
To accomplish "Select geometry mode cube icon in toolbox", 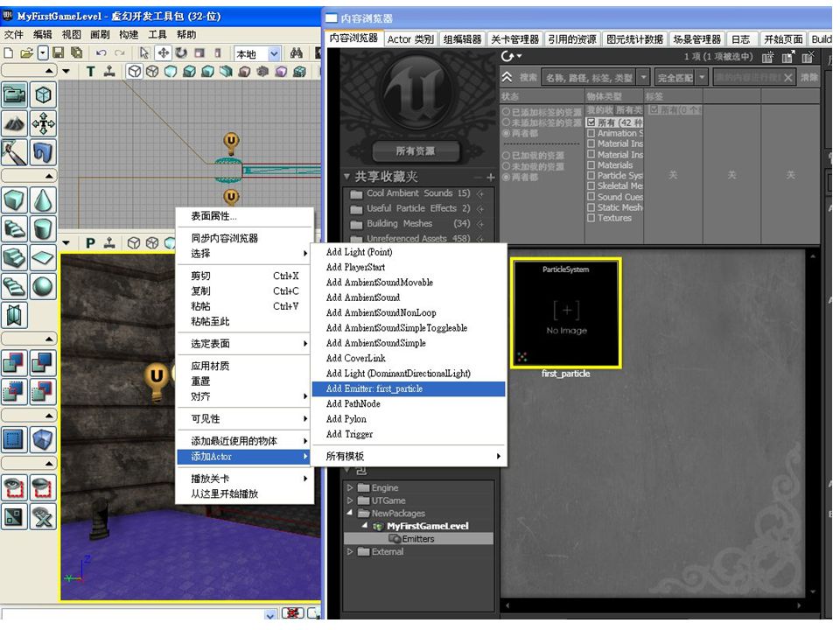I will click(43, 95).
